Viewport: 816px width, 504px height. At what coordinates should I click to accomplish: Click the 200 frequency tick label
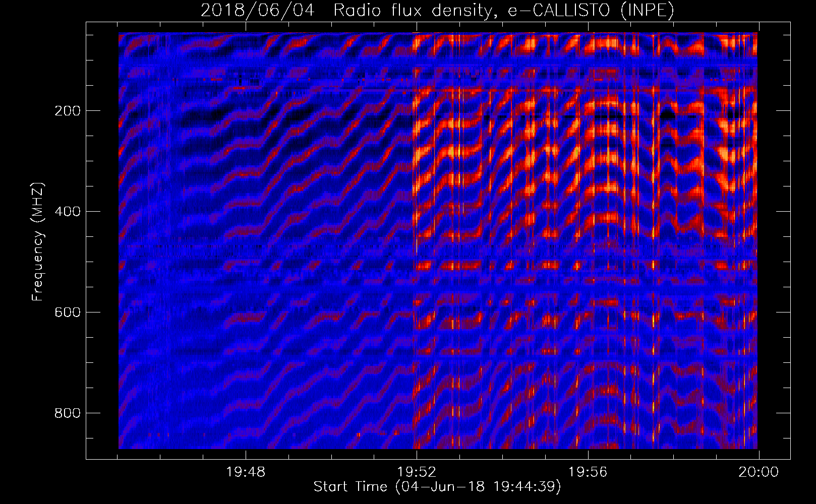point(68,111)
